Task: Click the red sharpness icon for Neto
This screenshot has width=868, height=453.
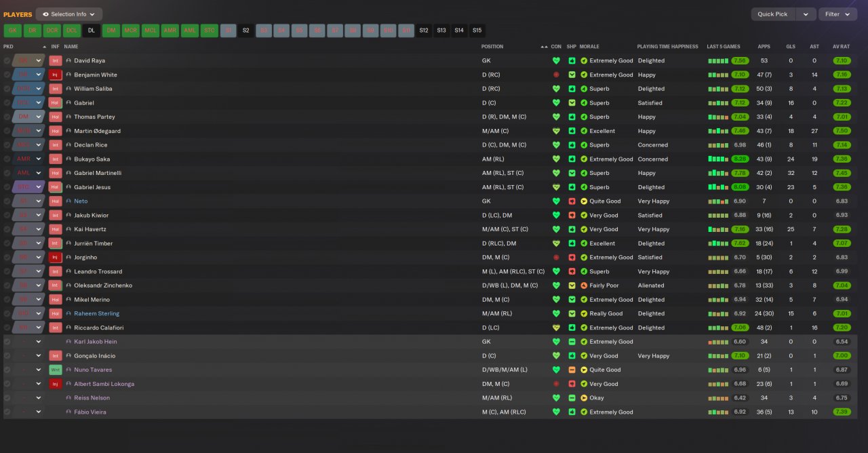Action: coord(572,201)
